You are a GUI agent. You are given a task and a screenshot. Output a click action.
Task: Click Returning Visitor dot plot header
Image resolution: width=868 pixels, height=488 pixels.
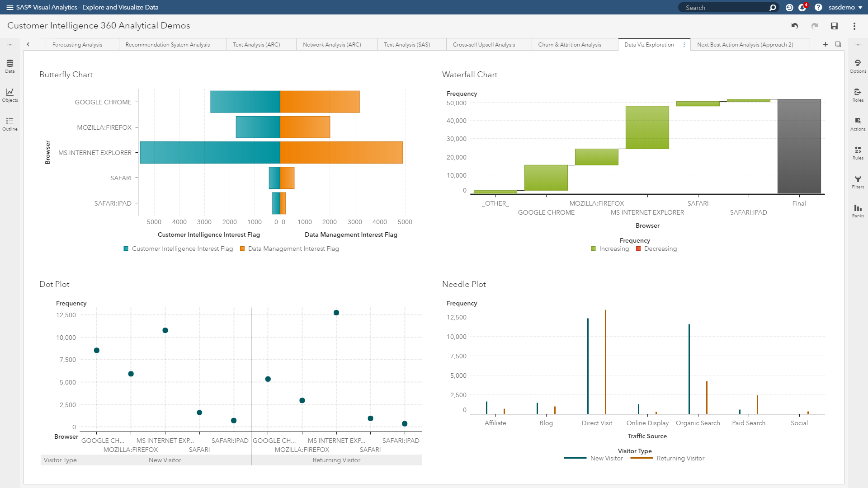[336, 460]
